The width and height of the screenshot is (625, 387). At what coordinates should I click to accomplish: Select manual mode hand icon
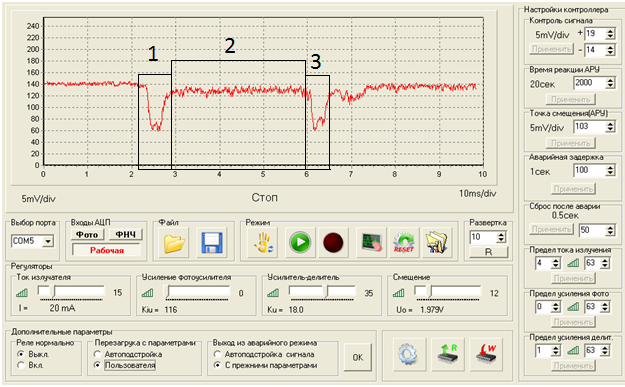[x=263, y=243]
